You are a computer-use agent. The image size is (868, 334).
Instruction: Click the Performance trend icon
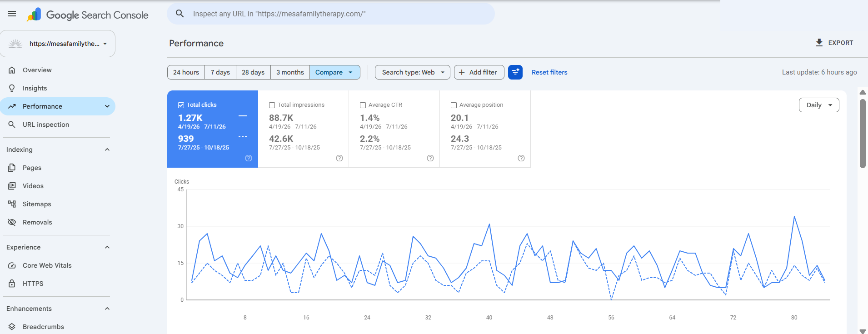click(x=12, y=106)
